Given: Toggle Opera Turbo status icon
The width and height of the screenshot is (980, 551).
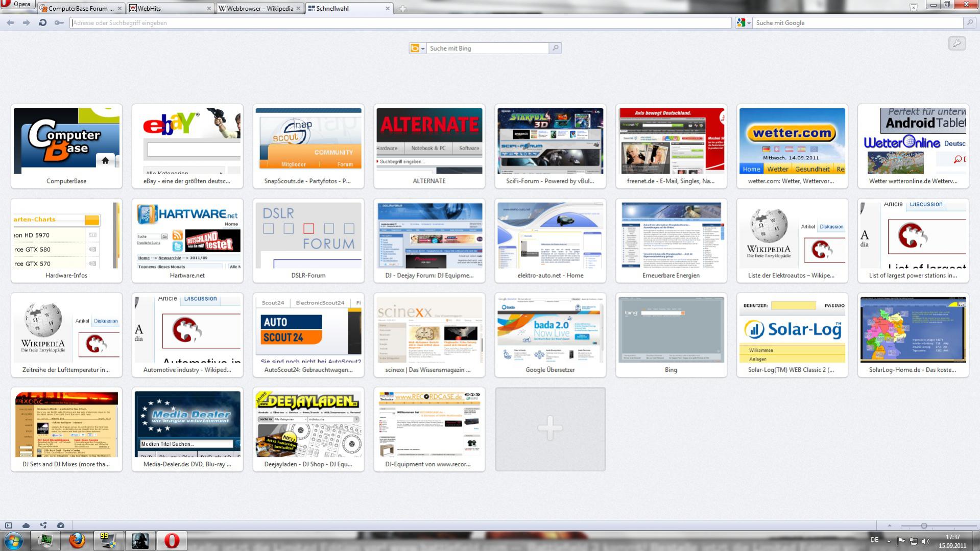Looking at the screenshot, I should [x=61, y=525].
